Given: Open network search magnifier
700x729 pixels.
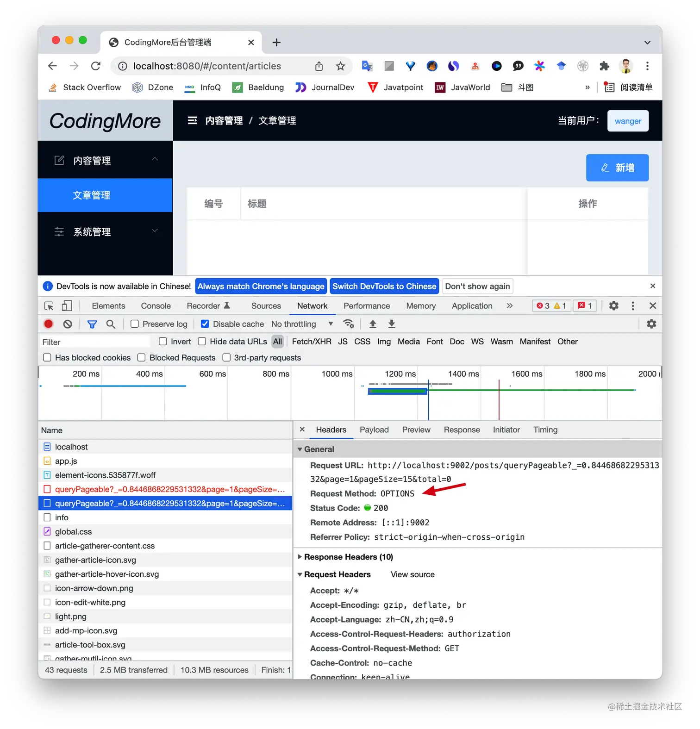Looking at the screenshot, I should click(111, 324).
